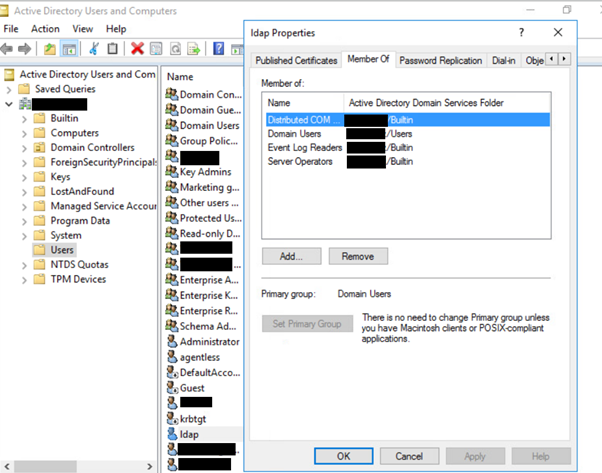
Task: Click the domain node icon in tree
Action: [x=25, y=104]
